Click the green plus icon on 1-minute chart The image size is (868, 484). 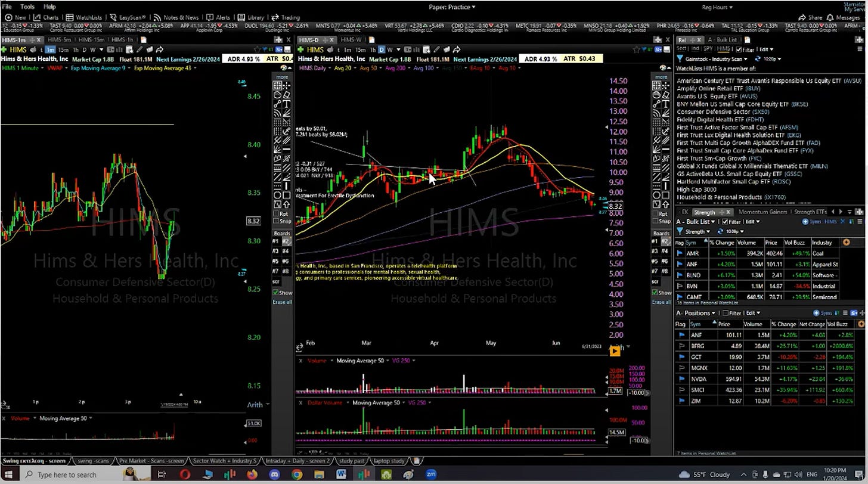[4, 49]
